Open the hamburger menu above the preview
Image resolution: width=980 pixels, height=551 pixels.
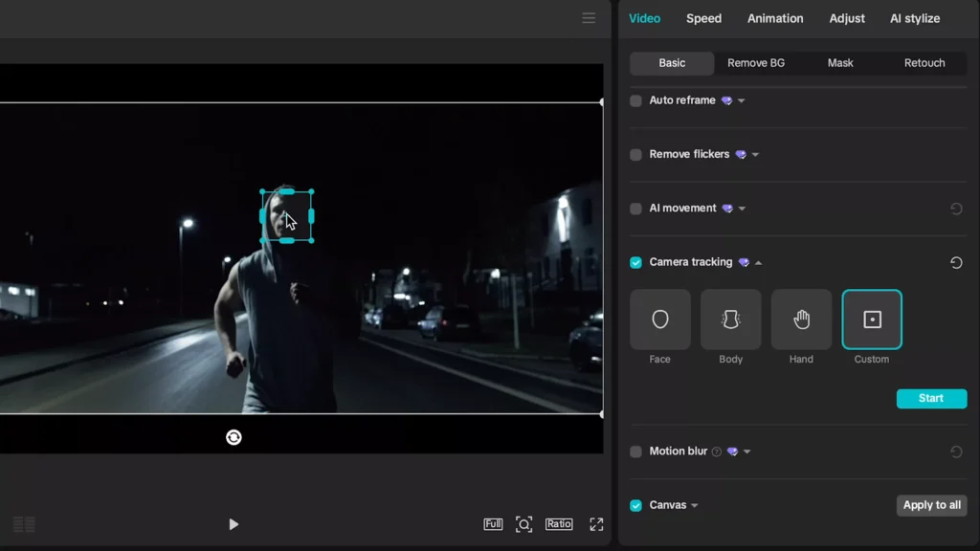pyautogui.click(x=589, y=17)
